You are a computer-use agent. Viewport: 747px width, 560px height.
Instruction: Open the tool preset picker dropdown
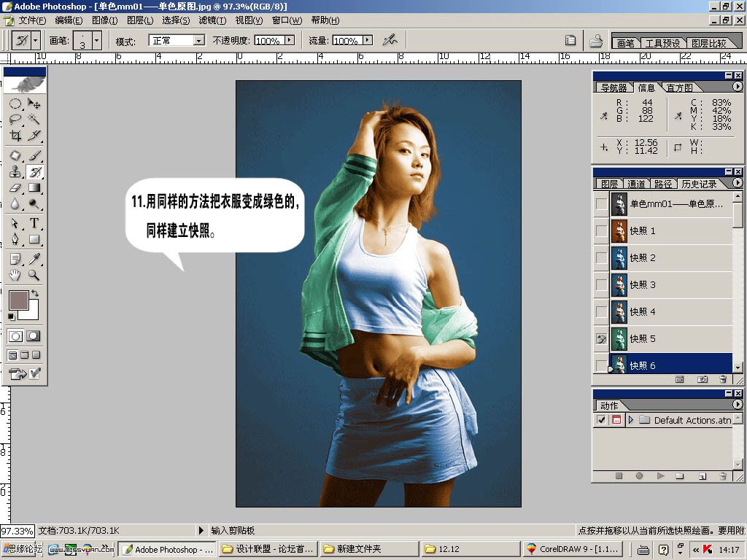click(x=36, y=40)
